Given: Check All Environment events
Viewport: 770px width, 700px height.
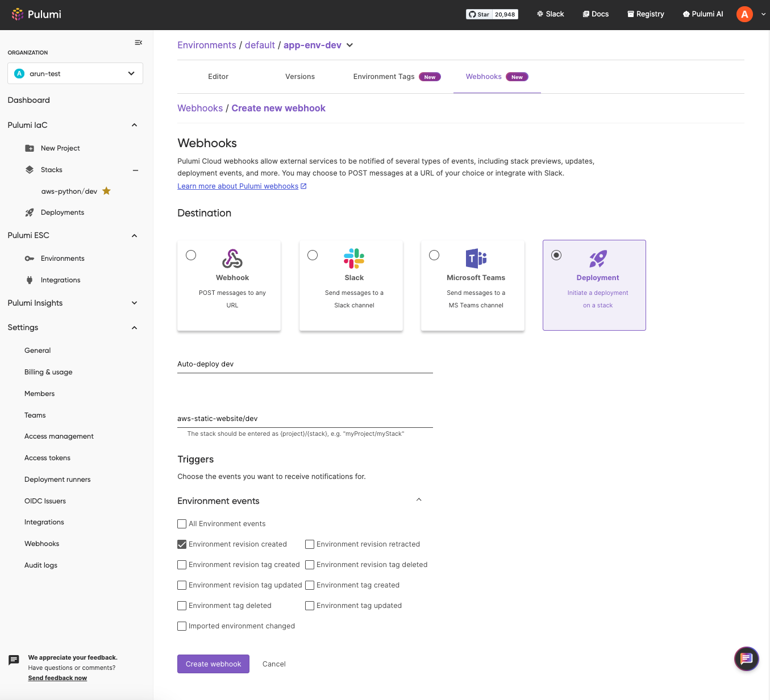Looking at the screenshot, I should [x=182, y=524].
